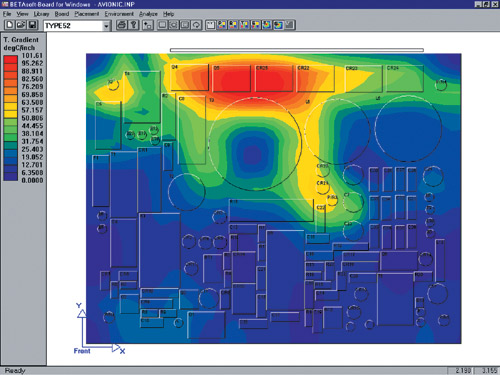Click the yellow 57.157 legend swatch

coord(10,107)
